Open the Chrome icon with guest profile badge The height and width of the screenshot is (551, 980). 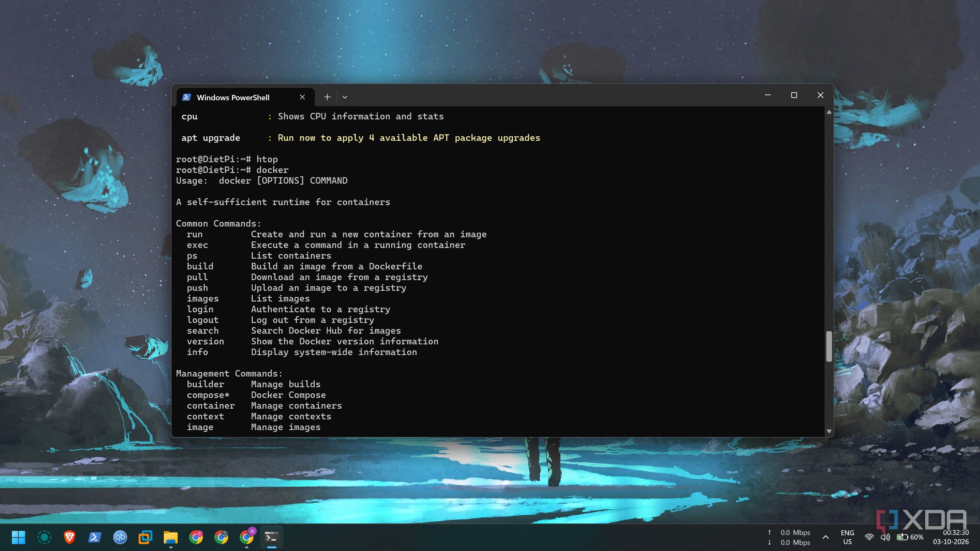point(221,537)
